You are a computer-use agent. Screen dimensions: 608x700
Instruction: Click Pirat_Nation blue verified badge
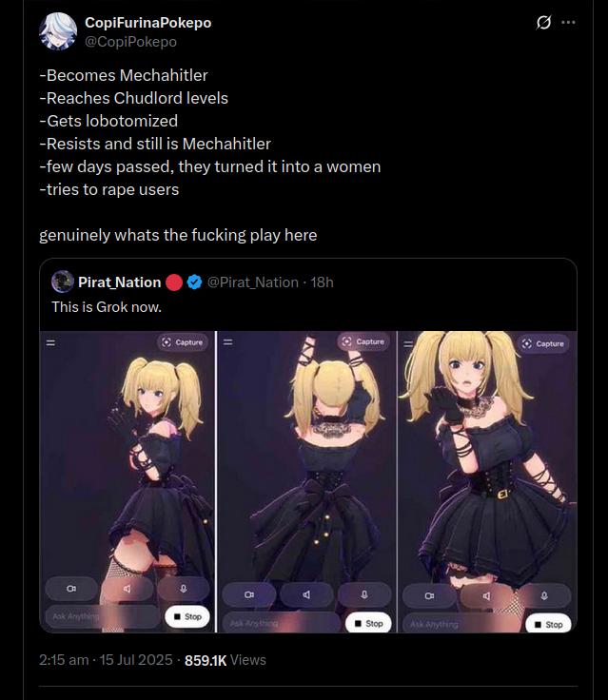pos(194,282)
